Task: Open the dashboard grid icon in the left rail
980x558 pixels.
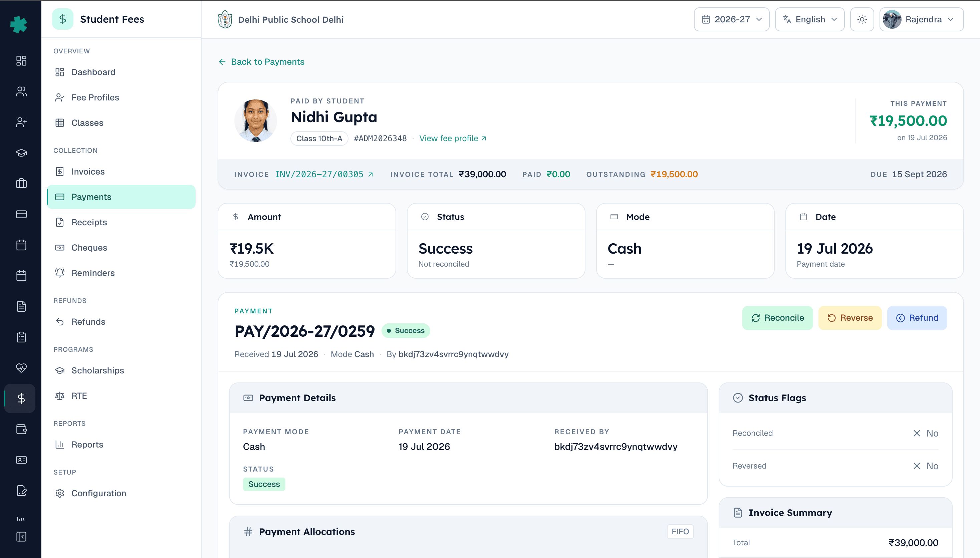Action: tap(21, 60)
